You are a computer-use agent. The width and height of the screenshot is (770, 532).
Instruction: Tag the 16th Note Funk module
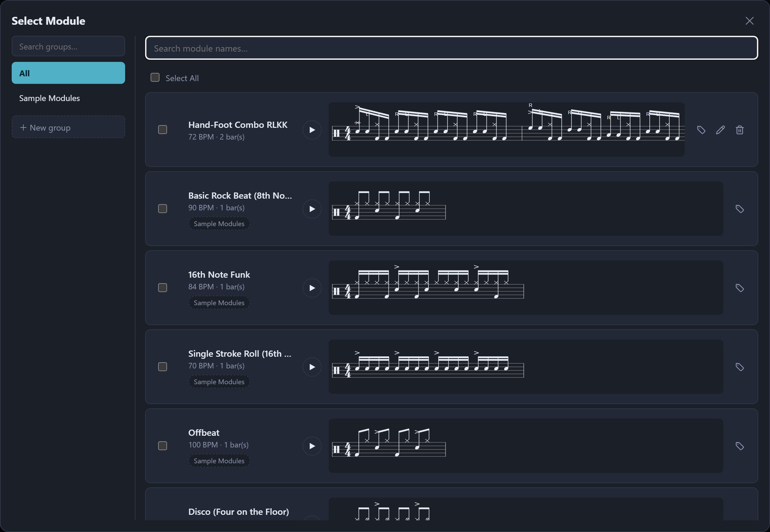740,288
